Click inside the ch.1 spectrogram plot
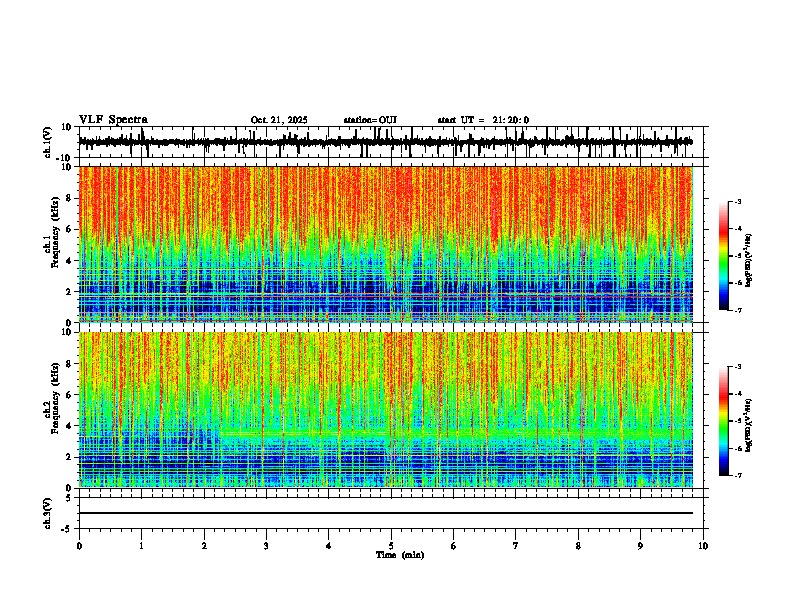Screen dimensions: 792x612 pyautogui.click(x=386, y=244)
